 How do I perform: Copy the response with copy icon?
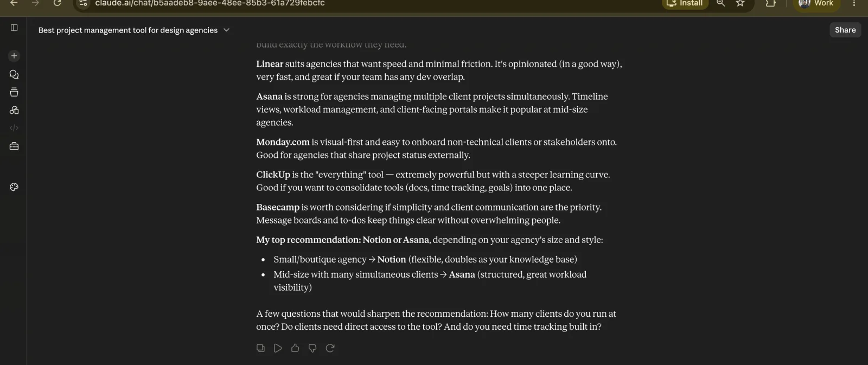coord(260,348)
